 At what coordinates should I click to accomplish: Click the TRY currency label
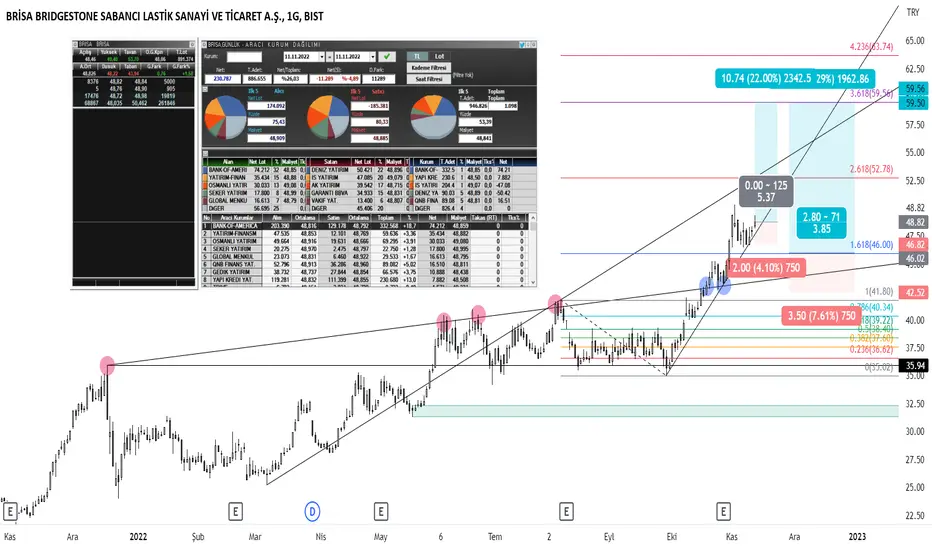pyautogui.click(x=913, y=12)
